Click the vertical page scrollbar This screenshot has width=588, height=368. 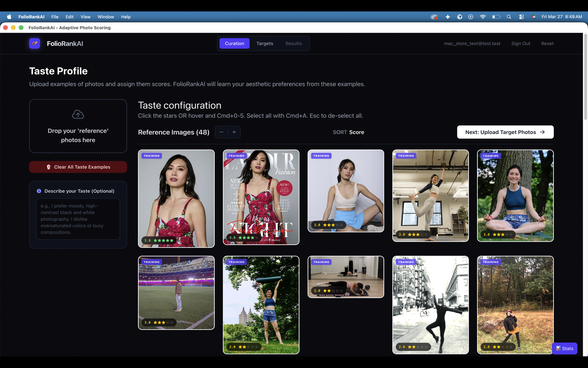pos(585,77)
